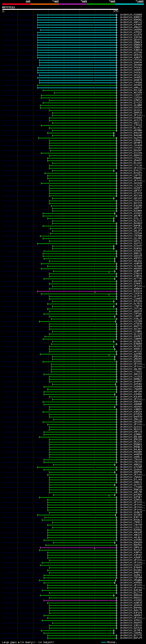Click UniRef100_C6BH55 label
Viewport: 146px width, 644px height.
[131, 339]
